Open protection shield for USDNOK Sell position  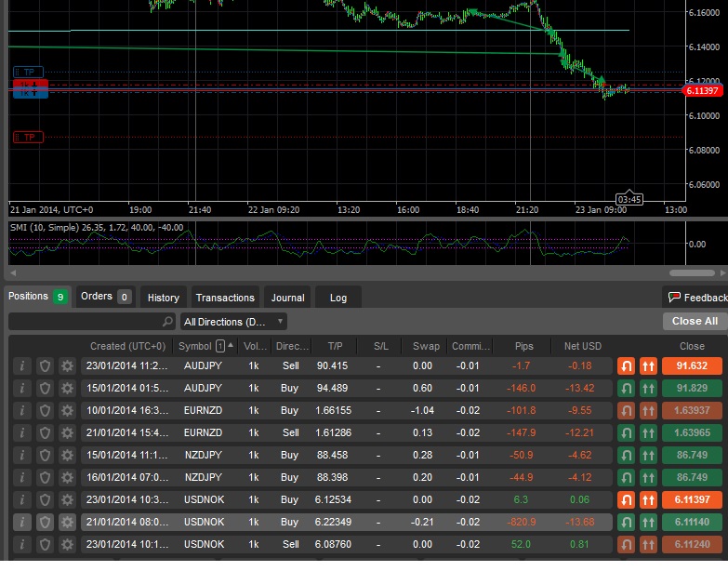point(45,544)
